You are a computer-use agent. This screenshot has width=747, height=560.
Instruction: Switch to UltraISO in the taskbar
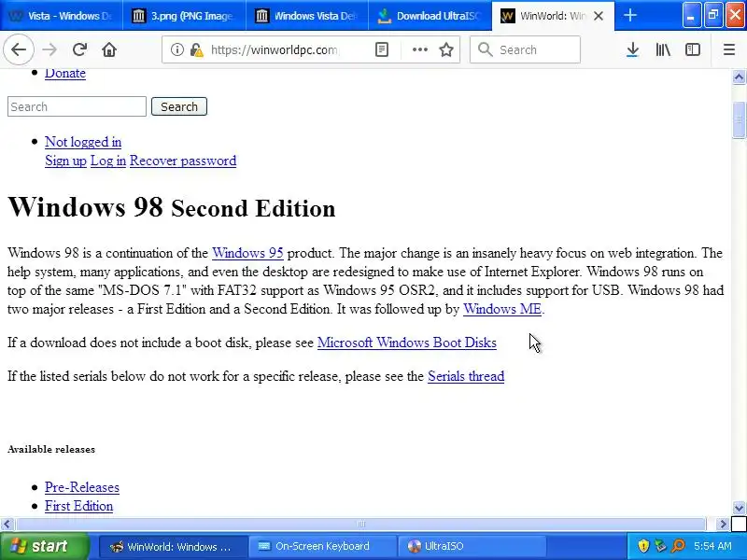coord(472,546)
